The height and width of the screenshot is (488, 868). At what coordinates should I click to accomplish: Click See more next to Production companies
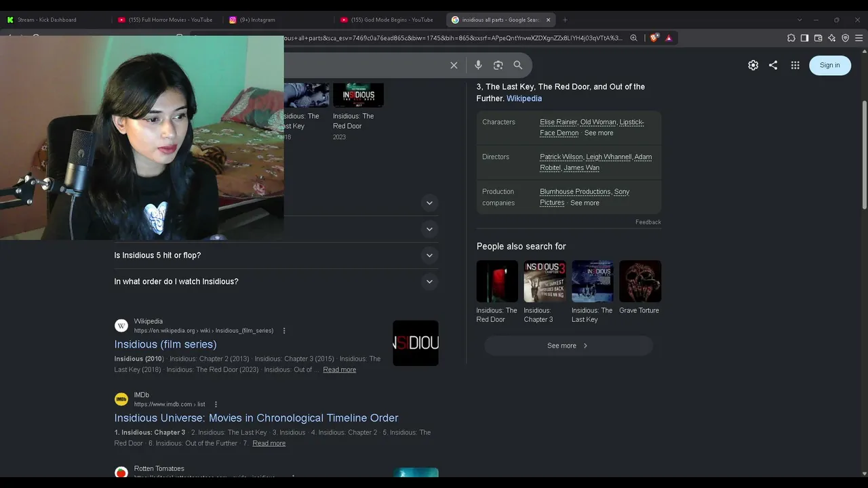point(585,203)
